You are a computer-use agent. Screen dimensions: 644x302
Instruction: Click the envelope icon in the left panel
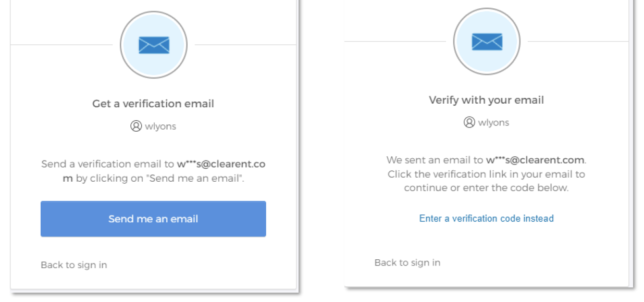click(154, 45)
